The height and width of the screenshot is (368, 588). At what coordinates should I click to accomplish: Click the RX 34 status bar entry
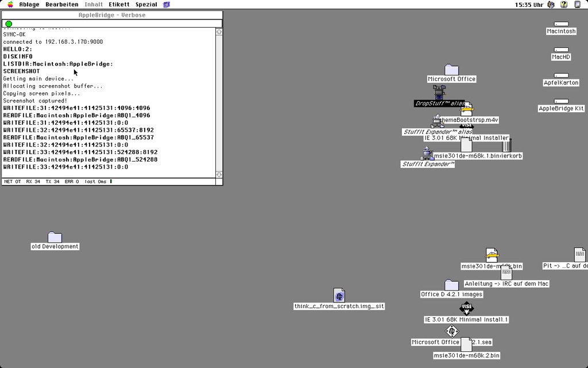pos(33,182)
